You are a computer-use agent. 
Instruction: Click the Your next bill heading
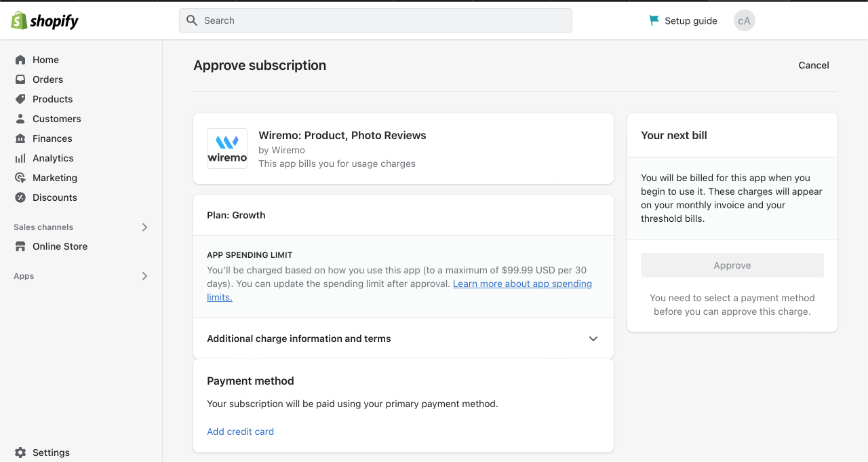tap(674, 135)
